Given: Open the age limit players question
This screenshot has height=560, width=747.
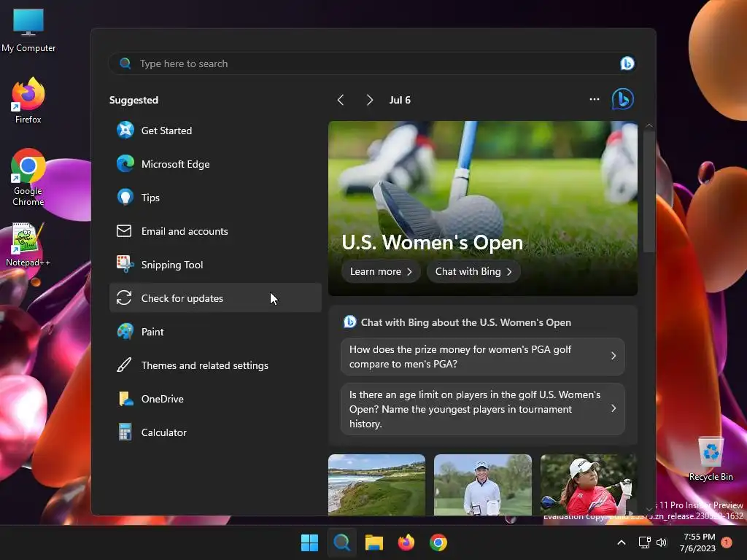Looking at the screenshot, I should (x=483, y=409).
